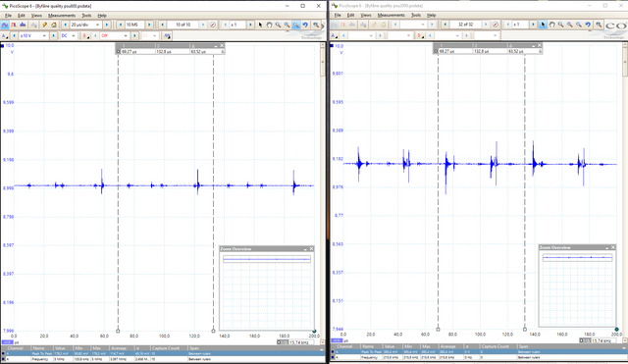The width and height of the screenshot is (628, 364).
Task: Select zoom-out magnifier tool in left window
Action: coord(287,25)
